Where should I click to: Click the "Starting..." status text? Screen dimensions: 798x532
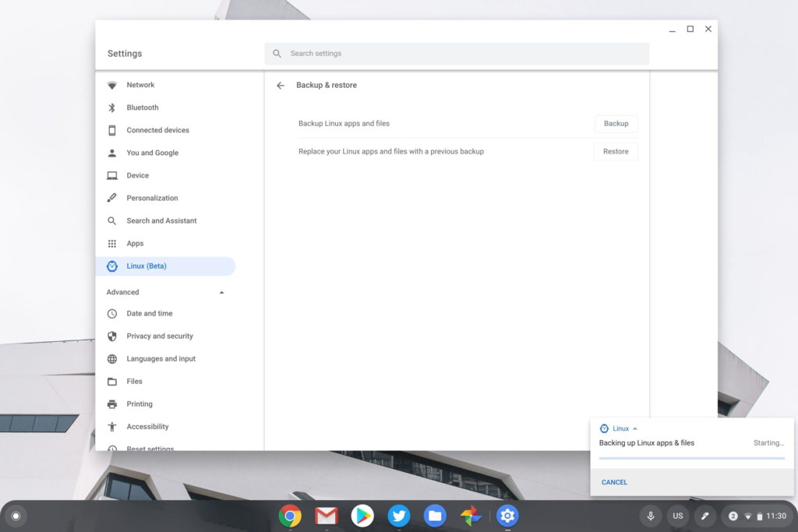pyautogui.click(x=768, y=443)
